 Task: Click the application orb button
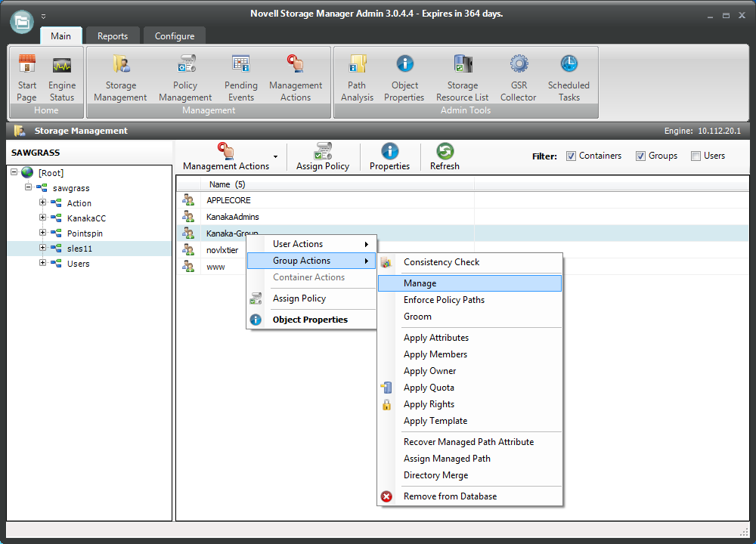click(x=22, y=22)
